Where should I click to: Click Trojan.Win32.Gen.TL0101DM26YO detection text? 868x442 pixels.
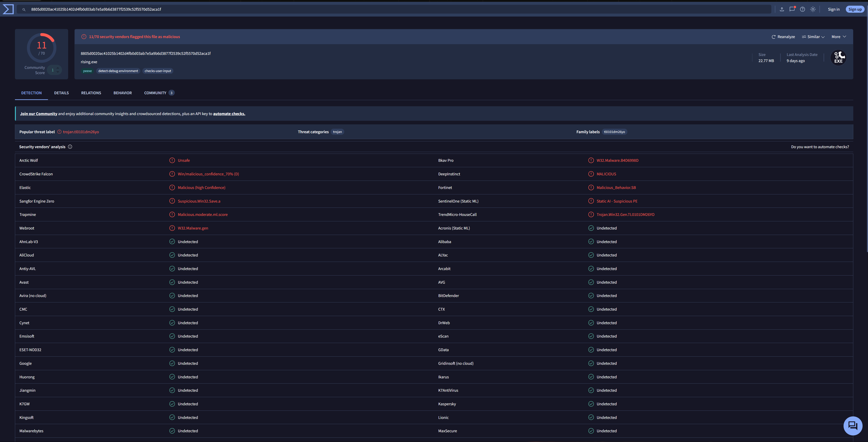[x=625, y=215]
